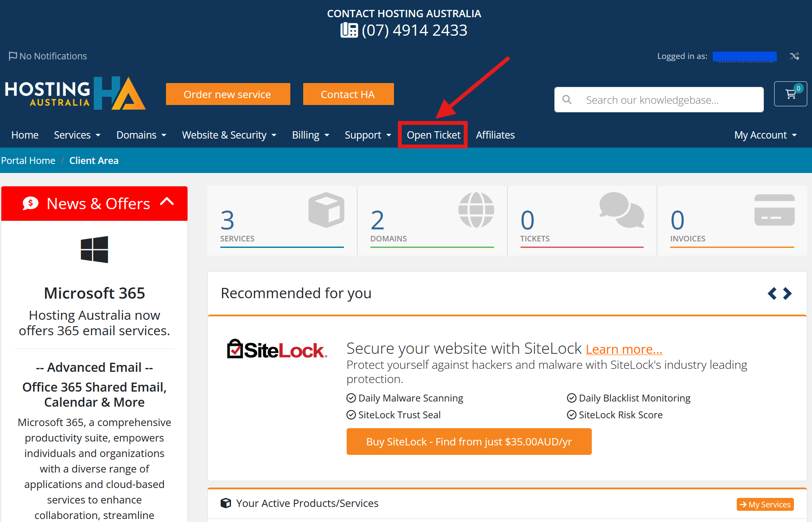The image size is (812, 522).
Task: Open the Affiliates menu item
Action: pyautogui.click(x=495, y=135)
